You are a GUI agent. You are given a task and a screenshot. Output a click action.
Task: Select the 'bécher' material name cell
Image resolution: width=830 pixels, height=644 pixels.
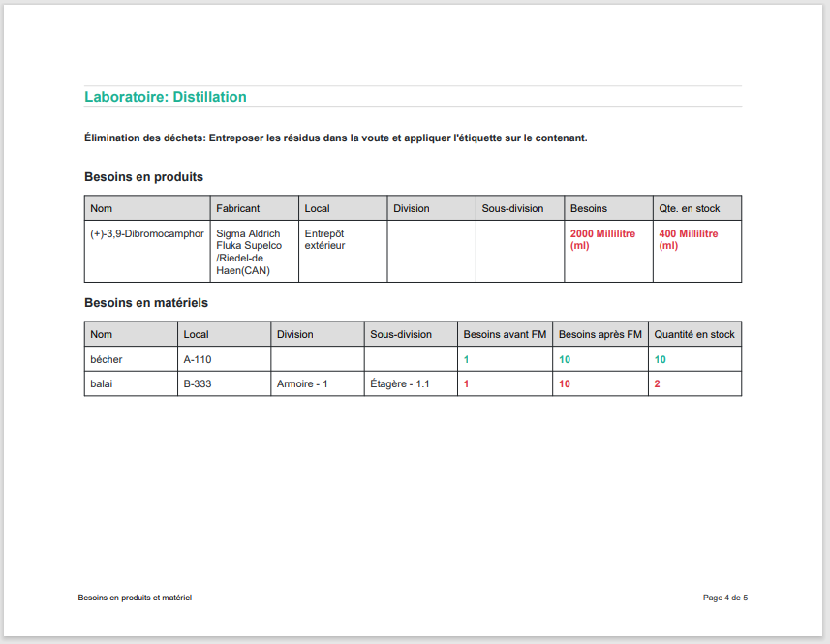(131, 358)
